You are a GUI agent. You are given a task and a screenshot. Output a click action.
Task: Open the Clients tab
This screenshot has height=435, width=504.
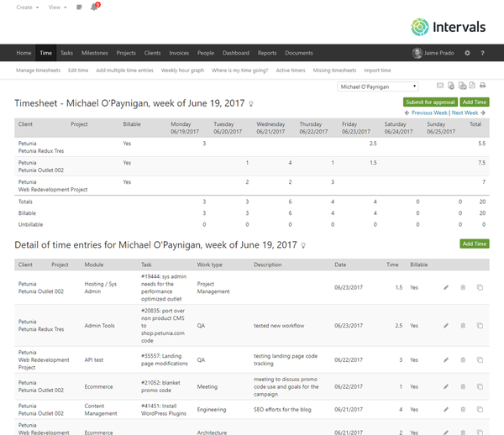click(152, 53)
